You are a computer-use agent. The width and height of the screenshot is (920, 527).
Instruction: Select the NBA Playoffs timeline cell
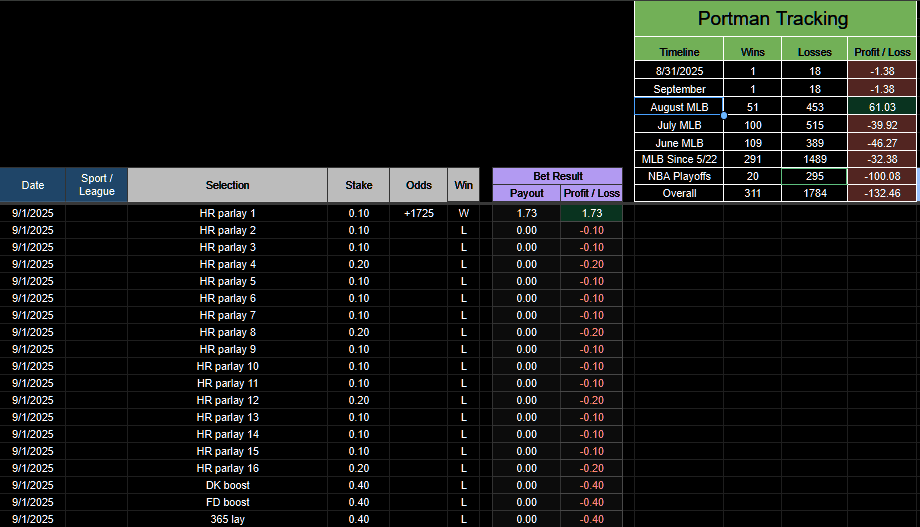[679, 176]
